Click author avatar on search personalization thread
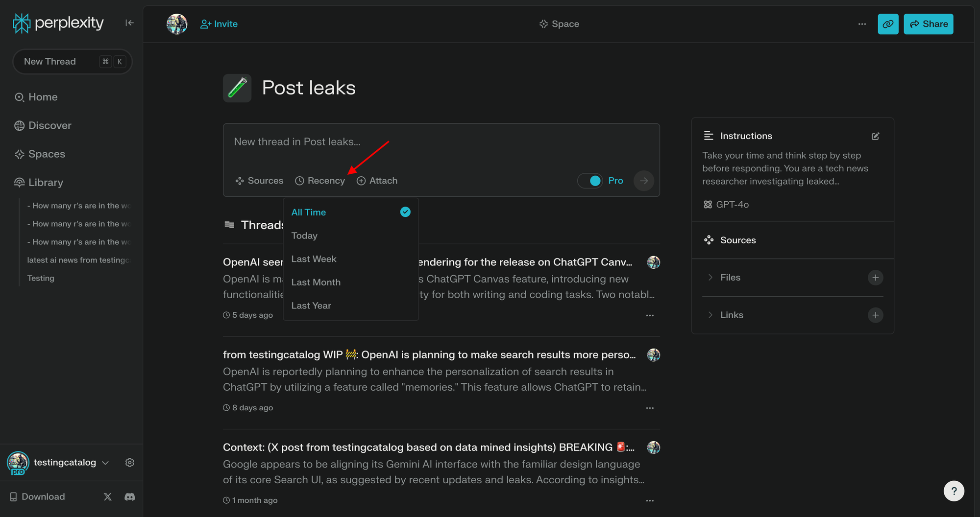Screen dimensions: 980x517 pos(654,354)
